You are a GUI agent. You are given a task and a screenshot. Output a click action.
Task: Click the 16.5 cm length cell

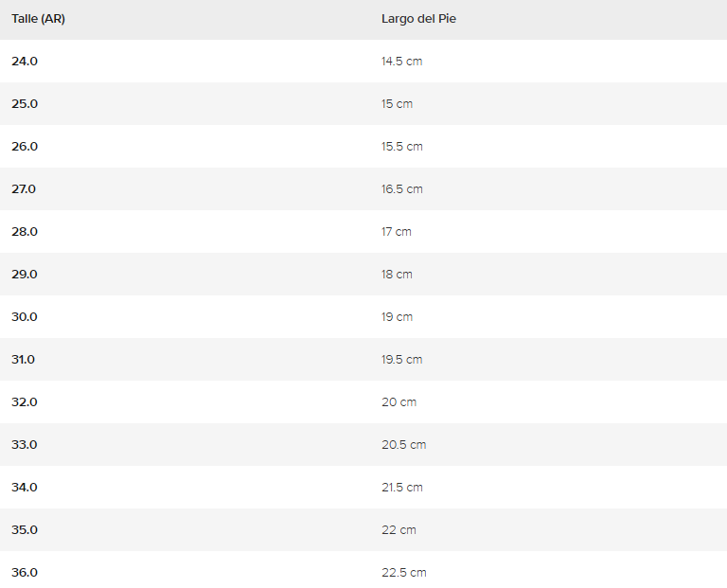point(401,189)
